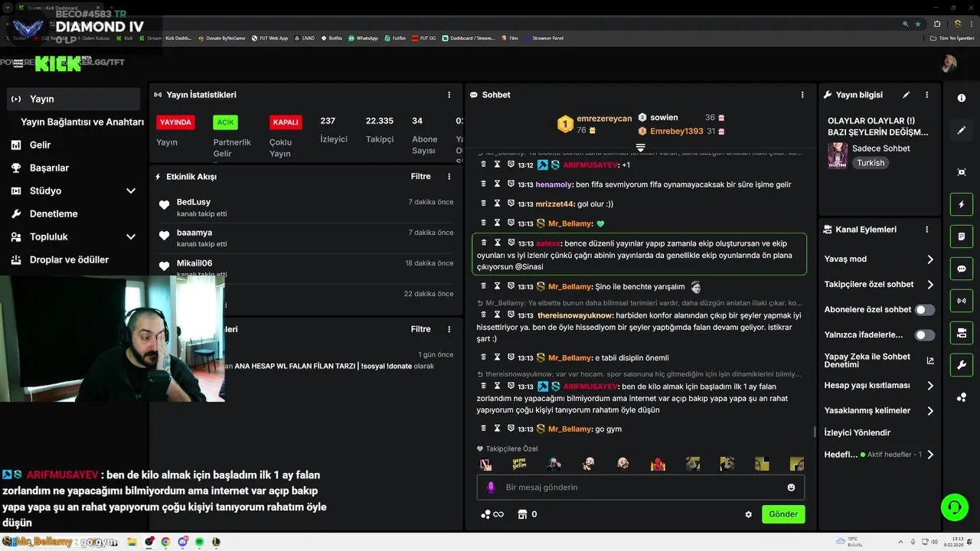Toggle Abonelere özel sohbet switch
Viewport: 980px width, 551px height.
coord(925,310)
